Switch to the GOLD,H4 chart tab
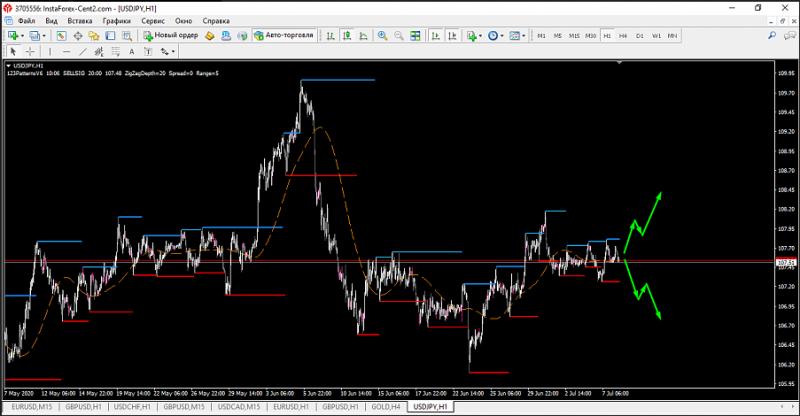 click(386, 407)
